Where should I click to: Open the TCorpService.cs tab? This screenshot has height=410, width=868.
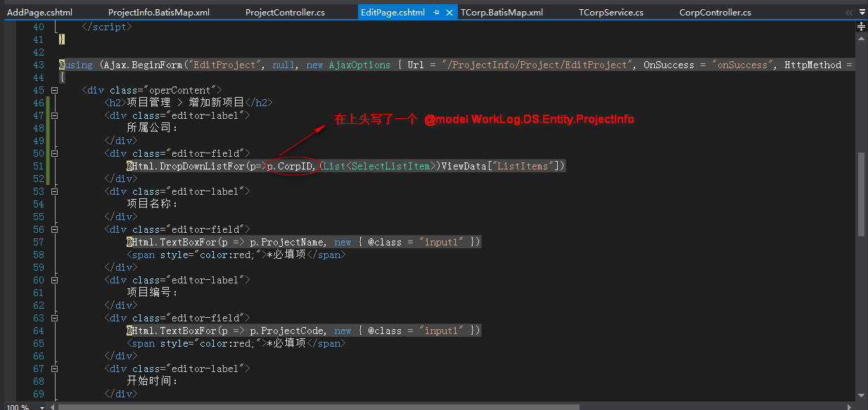point(611,13)
